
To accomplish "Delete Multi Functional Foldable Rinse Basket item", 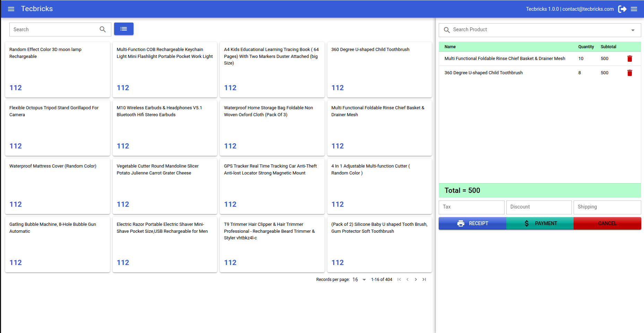I will point(630,59).
